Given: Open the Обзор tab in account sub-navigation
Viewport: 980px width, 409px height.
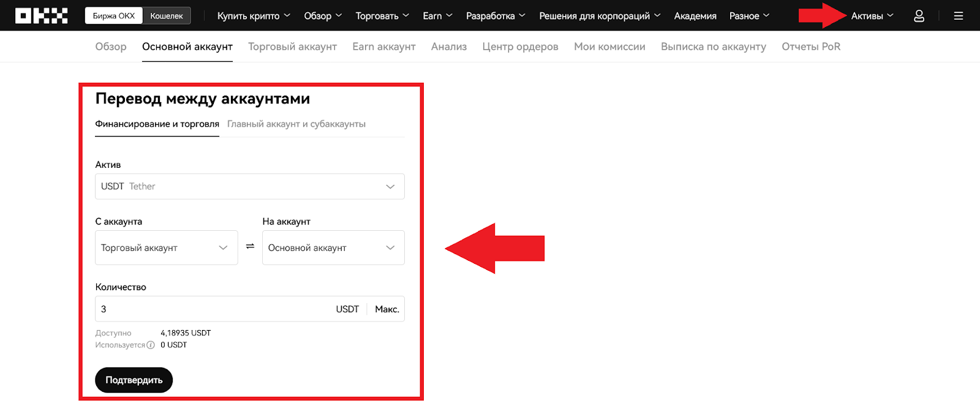Looking at the screenshot, I should (x=111, y=47).
